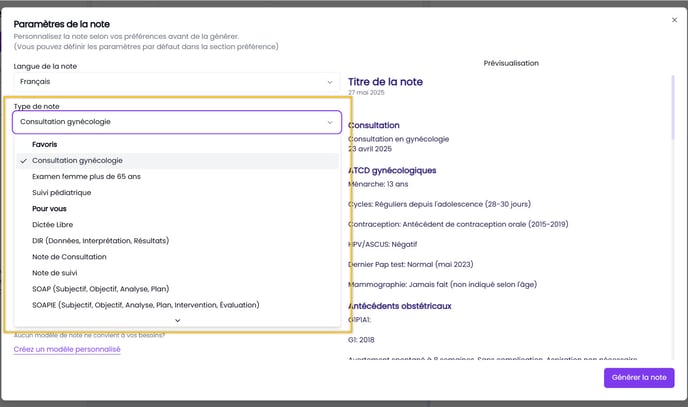Select Consultation gynécologie option
688x407 pixels.
tap(78, 160)
